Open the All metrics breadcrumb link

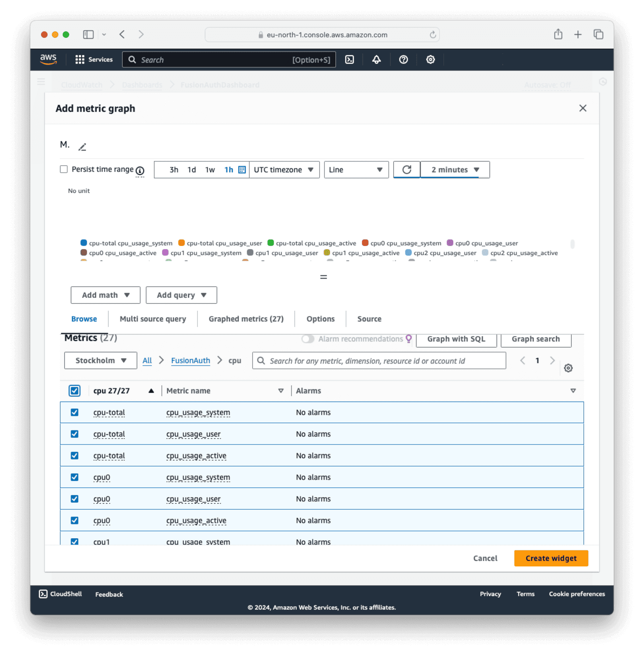click(x=147, y=360)
